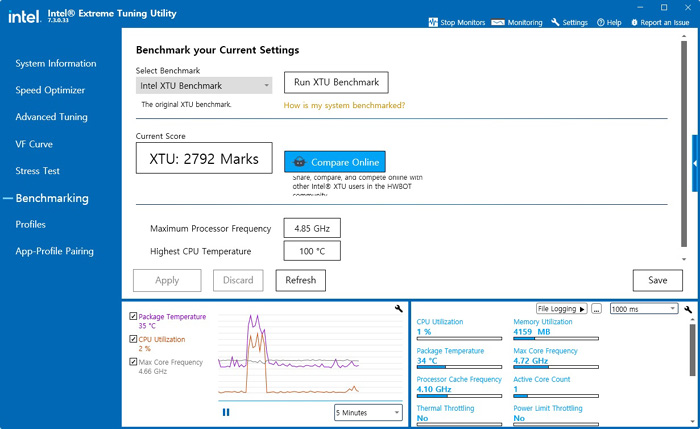Click Power Limit Throttling tile
Image resolution: width=700 pixels, height=429 pixels.
point(556,415)
